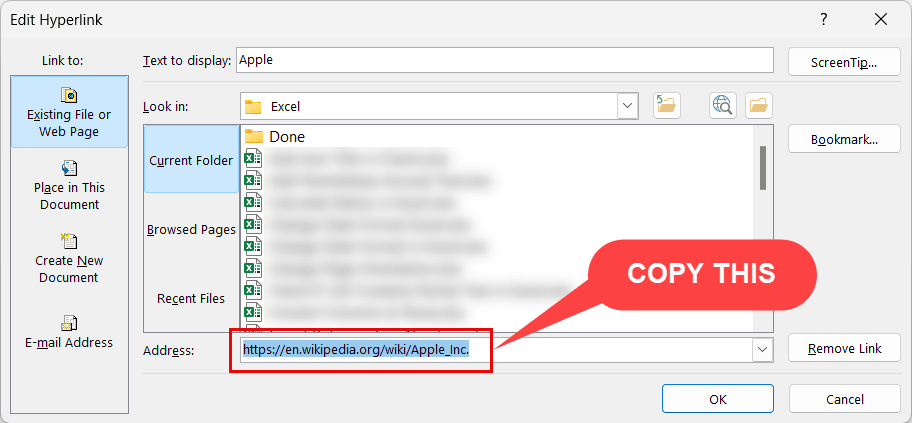912x423 pixels.
Task: Open the Browse for File icon
Action: coord(758,106)
